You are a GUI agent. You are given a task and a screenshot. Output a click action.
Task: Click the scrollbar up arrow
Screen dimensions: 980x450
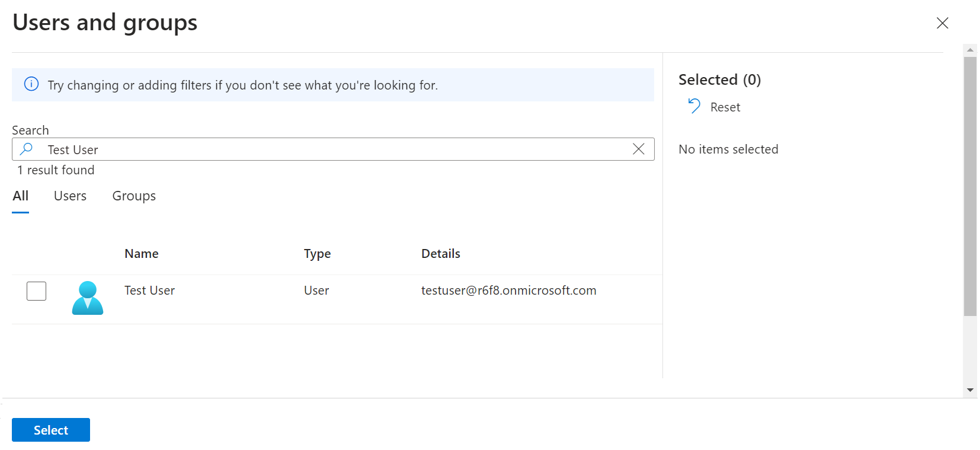[x=970, y=50]
